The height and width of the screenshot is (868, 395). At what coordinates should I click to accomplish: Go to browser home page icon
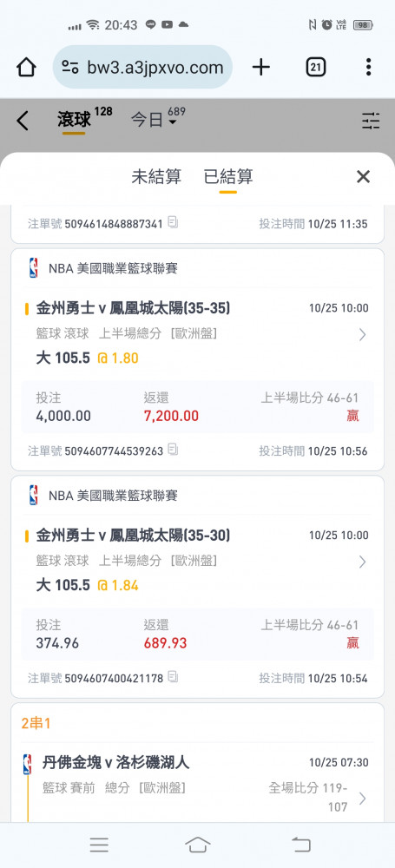[x=26, y=68]
